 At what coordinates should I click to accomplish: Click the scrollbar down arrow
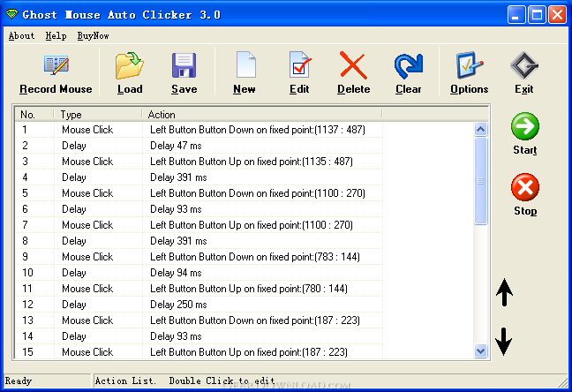[481, 351]
